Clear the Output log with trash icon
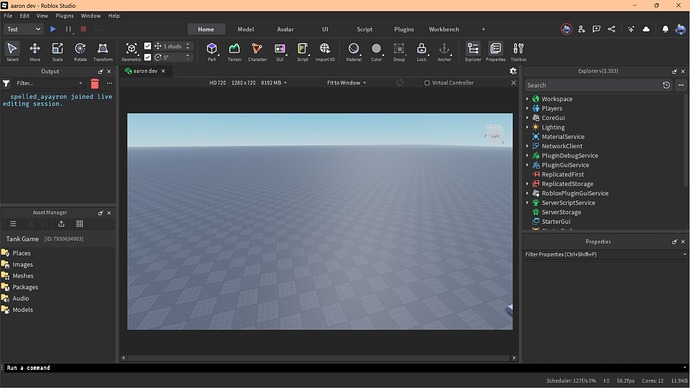Image resolution: width=690 pixels, height=388 pixels. (95, 84)
